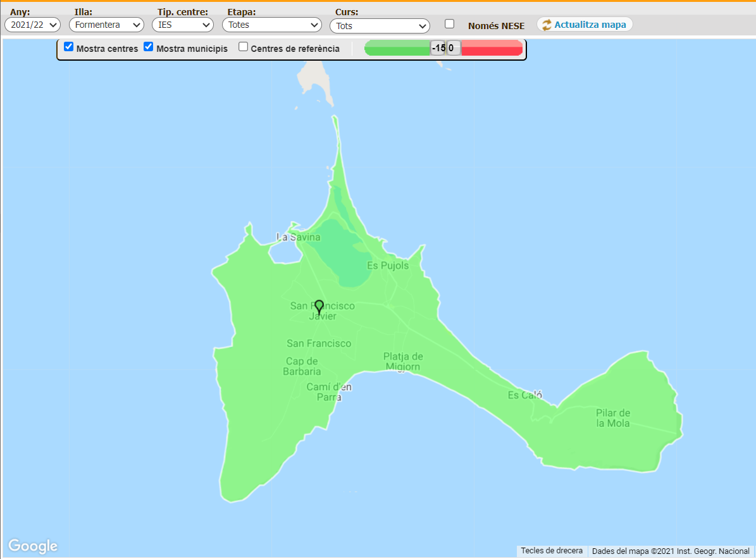This screenshot has width=756, height=559.
Task: Click the Camí d'en Parra map label
Action: [x=330, y=392]
